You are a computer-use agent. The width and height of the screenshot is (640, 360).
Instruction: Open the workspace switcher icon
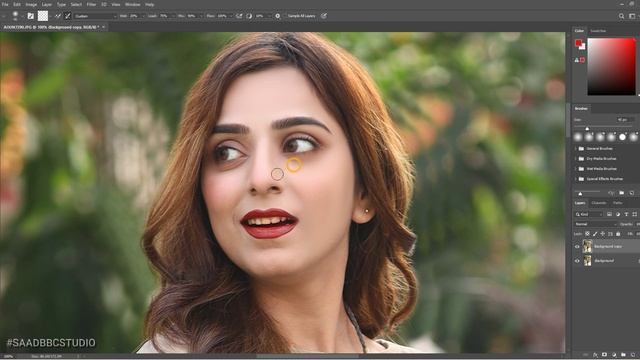pos(632,16)
